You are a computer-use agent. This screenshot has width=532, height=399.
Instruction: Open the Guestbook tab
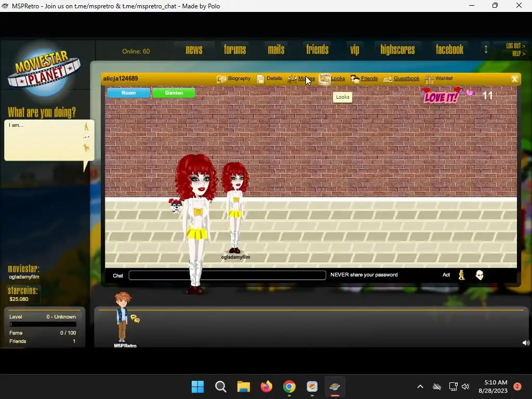[x=401, y=79]
